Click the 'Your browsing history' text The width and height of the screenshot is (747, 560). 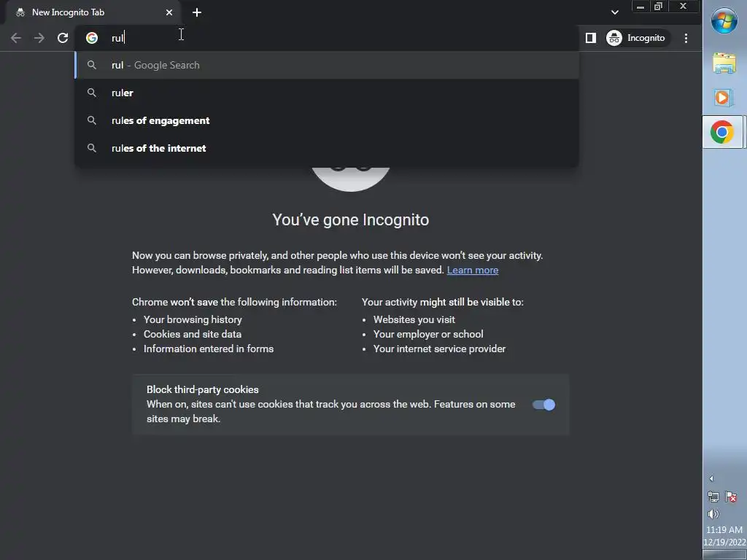tap(193, 319)
